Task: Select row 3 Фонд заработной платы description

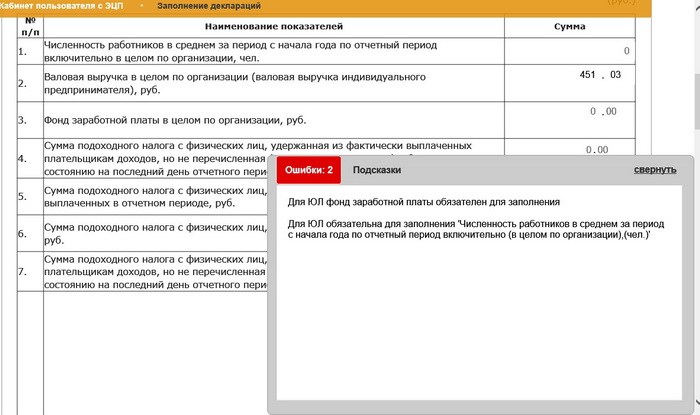Action: coord(175,120)
